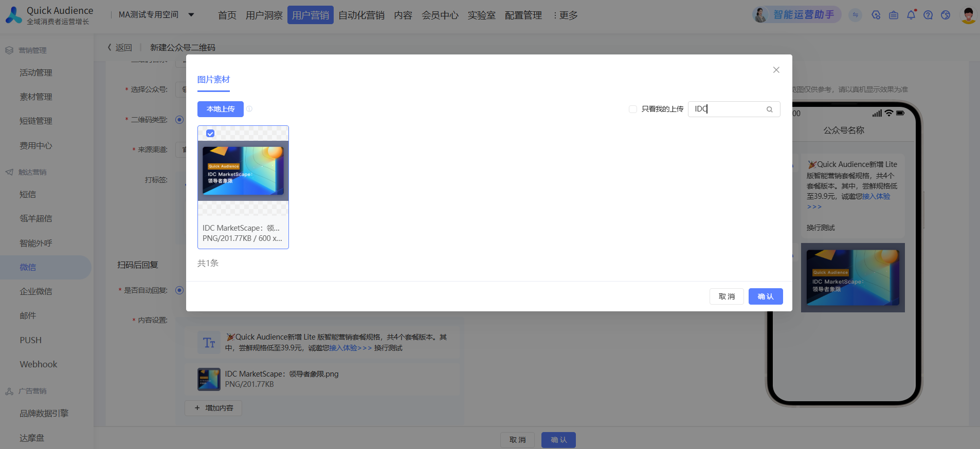
Task: Click the 增加内容 button
Action: (213, 408)
